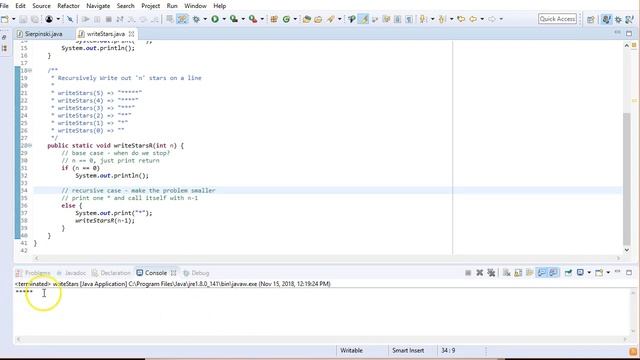Click the Open Perspective icon

pos(591,19)
